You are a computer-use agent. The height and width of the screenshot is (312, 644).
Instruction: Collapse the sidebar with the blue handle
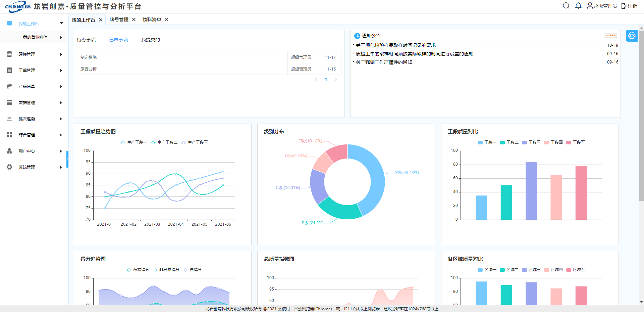(x=67, y=159)
